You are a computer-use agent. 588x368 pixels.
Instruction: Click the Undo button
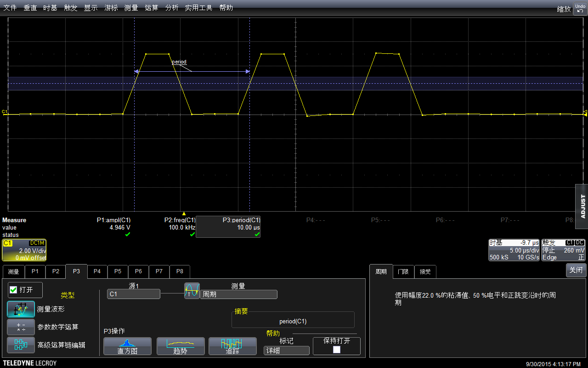click(580, 8)
